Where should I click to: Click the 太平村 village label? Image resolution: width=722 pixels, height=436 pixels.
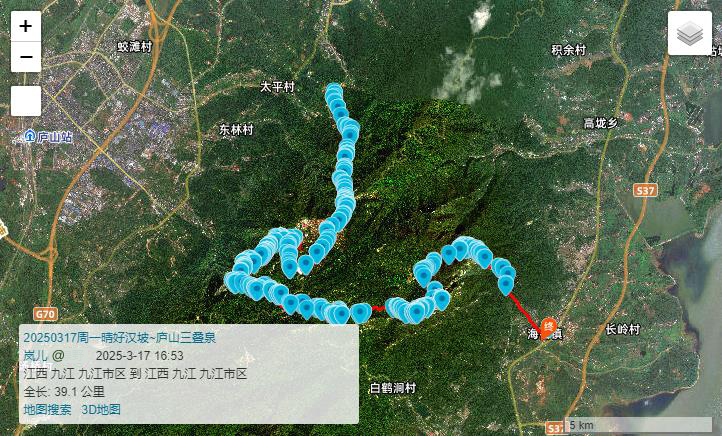click(277, 87)
